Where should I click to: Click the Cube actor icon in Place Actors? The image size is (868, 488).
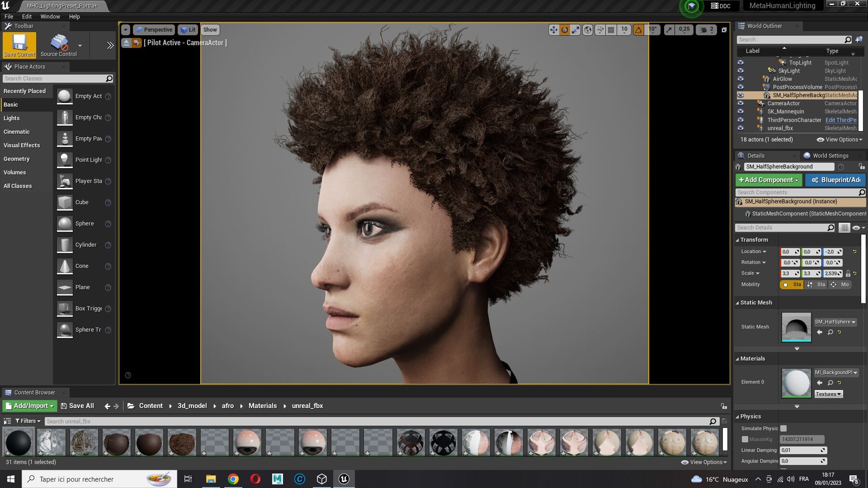(x=65, y=202)
